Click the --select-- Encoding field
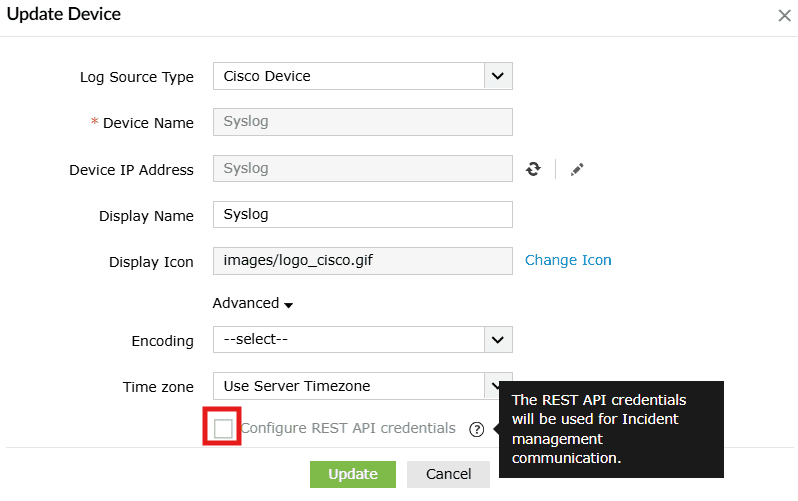 (x=362, y=340)
